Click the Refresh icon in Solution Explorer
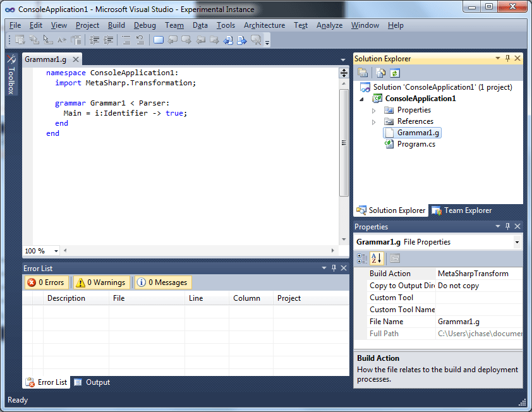 coord(395,73)
